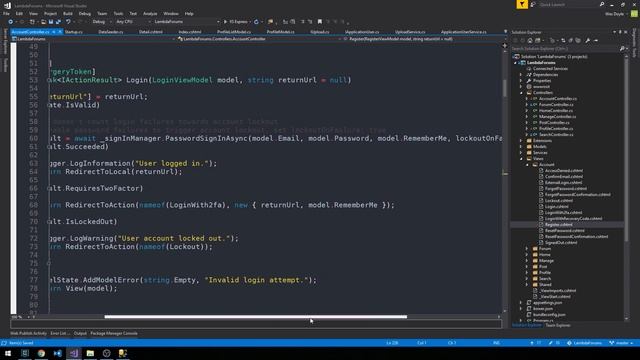
Task: Open the Debug menu
Action: [84, 13]
